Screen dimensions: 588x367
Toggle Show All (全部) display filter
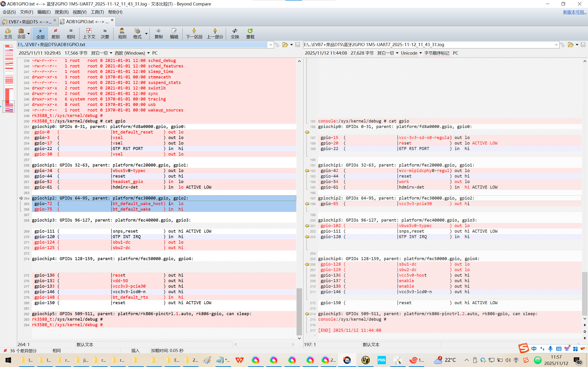40,33
